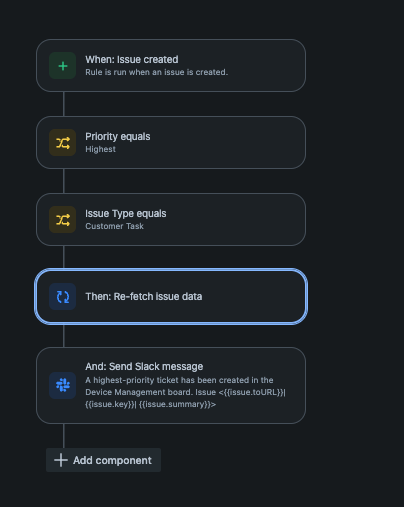Click the green plus trigger icon
Image resolution: width=404 pixels, height=507 pixels.
[x=63, y=66]
